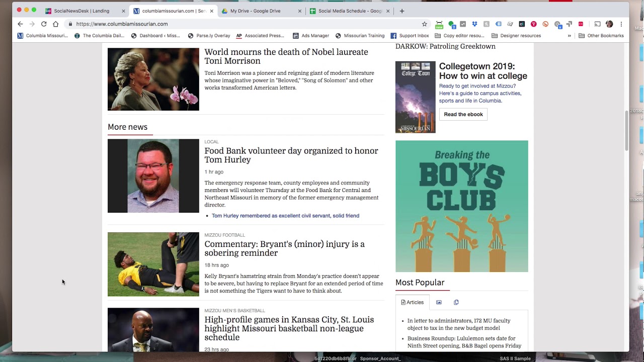
Task: Show the Most Popular images tab icon
Action: pos(439,302)
